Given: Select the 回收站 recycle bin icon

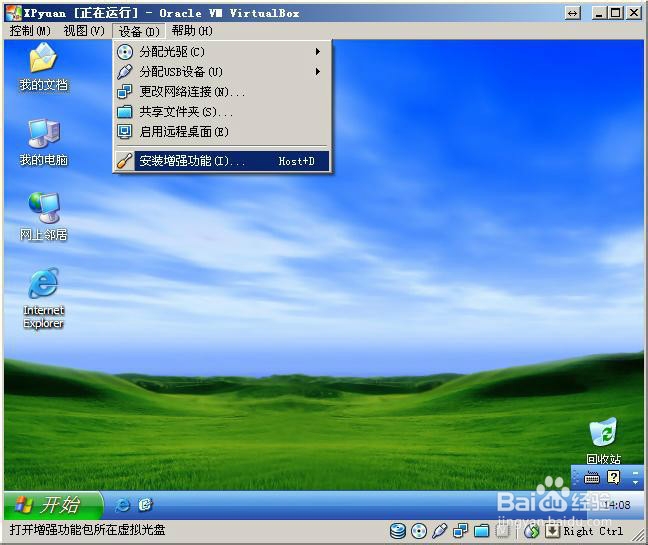Looking at the screenshot, I should (x=603, y=441).
